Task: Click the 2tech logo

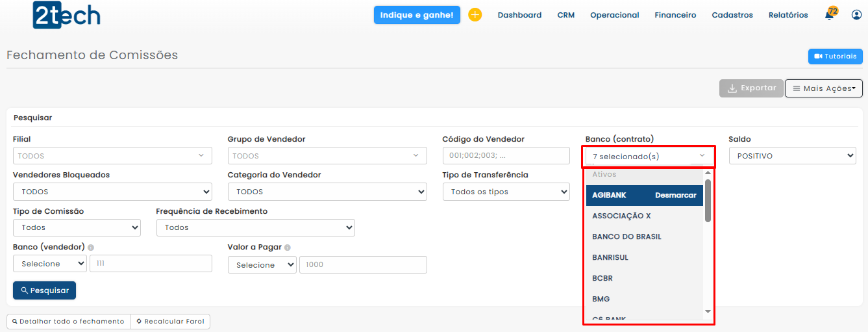Action: click(66, 15)
